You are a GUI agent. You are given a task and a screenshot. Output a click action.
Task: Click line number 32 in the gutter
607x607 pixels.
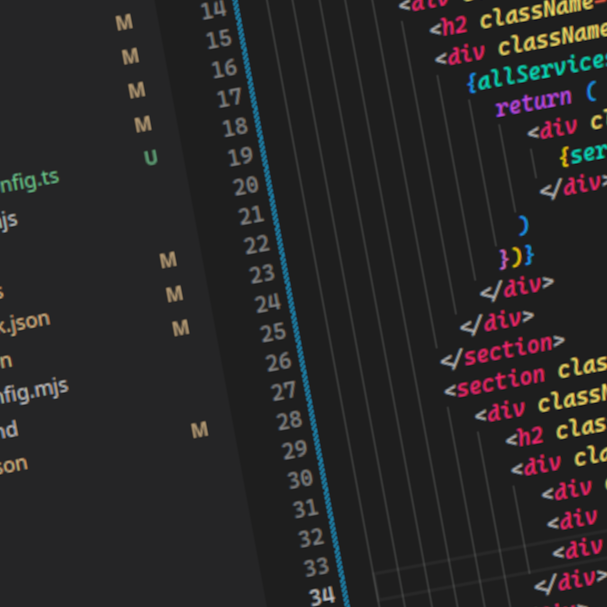click(x=311, y=538)
